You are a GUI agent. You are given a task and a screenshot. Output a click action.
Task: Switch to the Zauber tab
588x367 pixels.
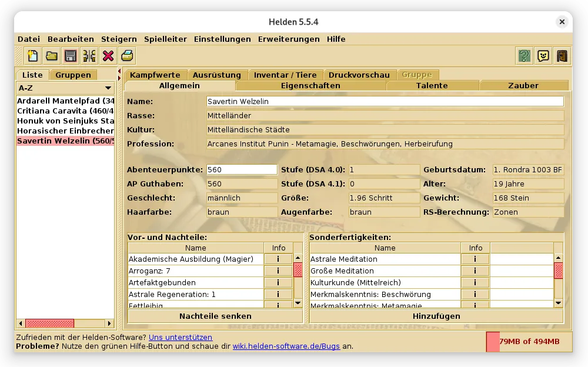pos(523,85)
